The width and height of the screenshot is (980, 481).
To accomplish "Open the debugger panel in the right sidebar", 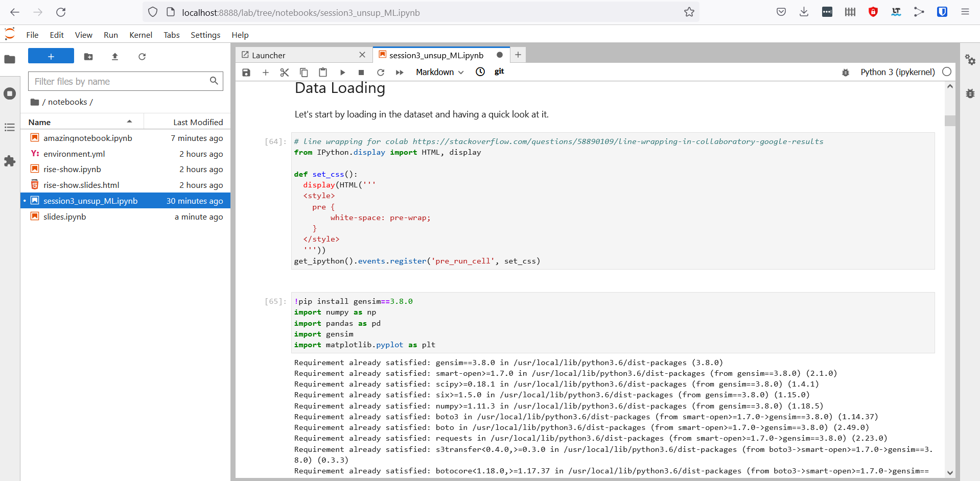I will pyautogui.click(x=970, y=93).
